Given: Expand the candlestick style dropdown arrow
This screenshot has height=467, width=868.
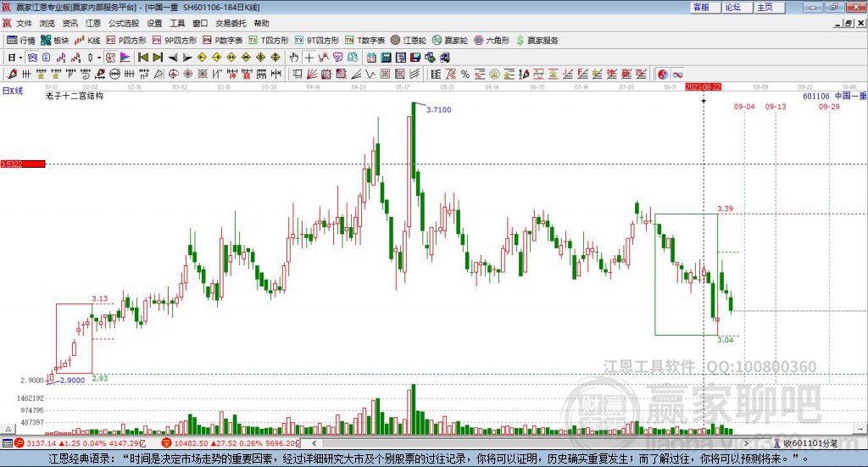Looking at the screenshot, I should click(x=99, y=58).
